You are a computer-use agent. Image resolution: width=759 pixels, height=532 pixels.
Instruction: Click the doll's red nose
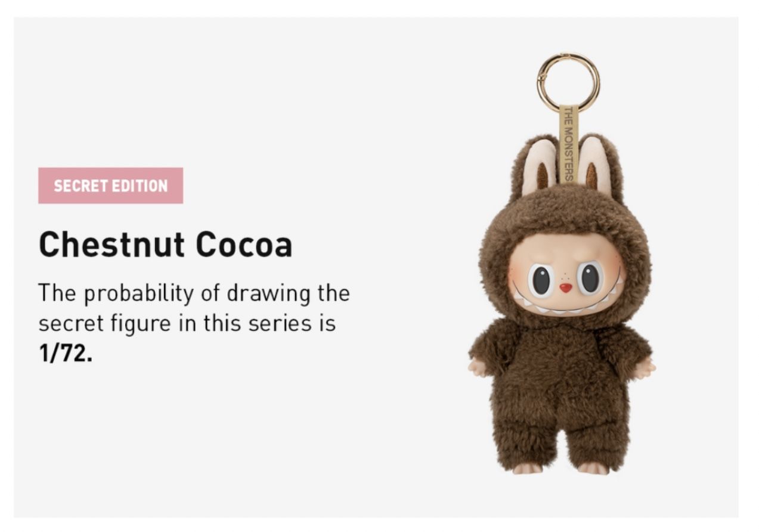click(x=566, y=287)
